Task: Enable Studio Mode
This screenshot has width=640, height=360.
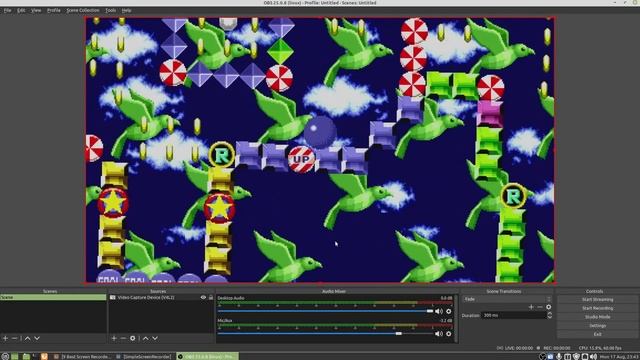Action: point(597,317)
